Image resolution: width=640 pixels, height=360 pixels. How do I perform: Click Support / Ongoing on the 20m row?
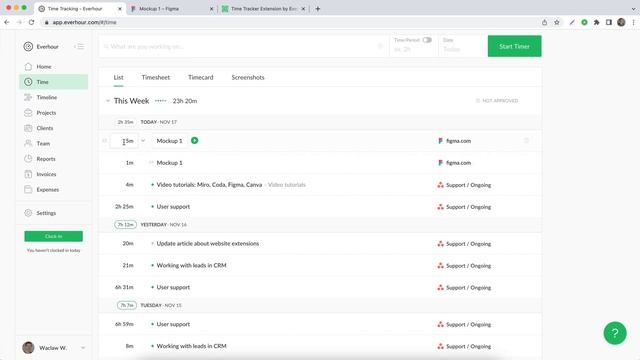click(468, 244)
